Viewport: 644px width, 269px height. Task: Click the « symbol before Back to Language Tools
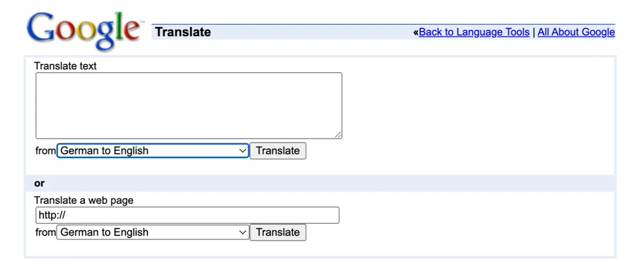click(416, 32)
